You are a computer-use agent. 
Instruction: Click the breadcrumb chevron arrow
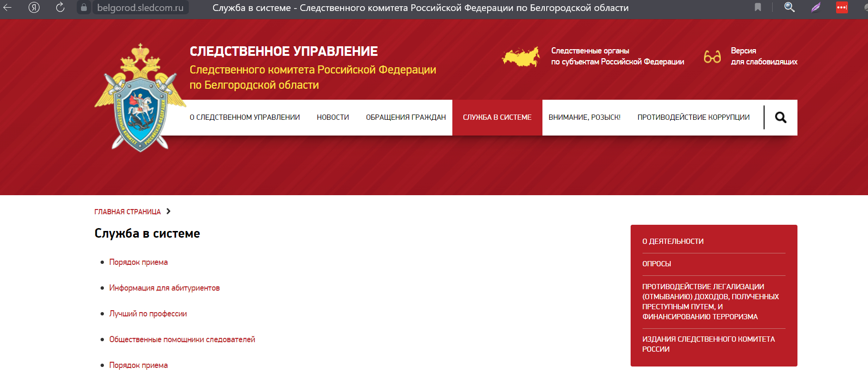(168, 211)
